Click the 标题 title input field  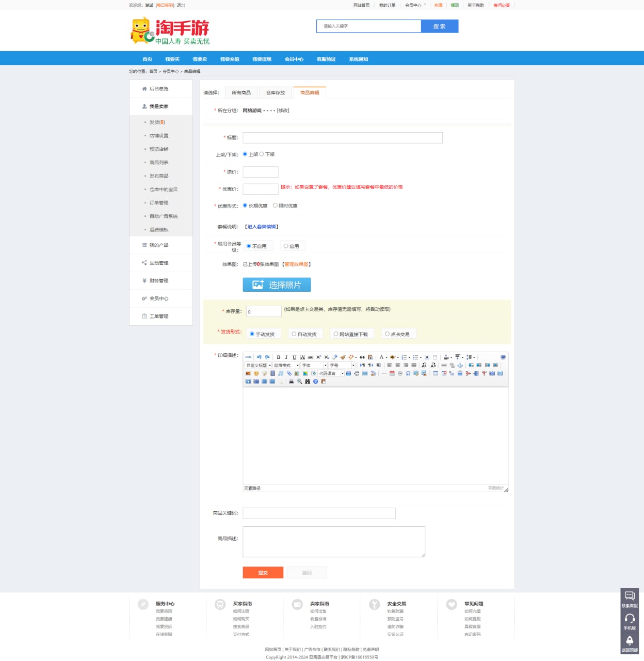[x=342, y=138]
